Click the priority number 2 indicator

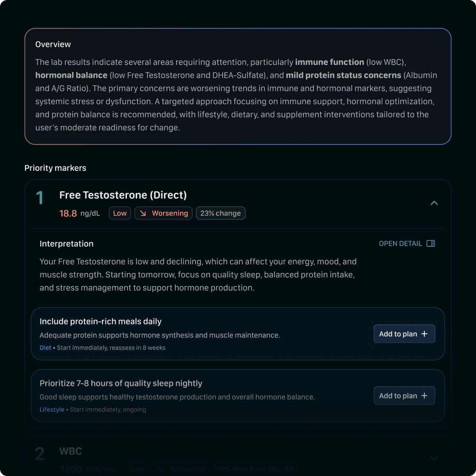pyautogui.click(x=40, y=453)
